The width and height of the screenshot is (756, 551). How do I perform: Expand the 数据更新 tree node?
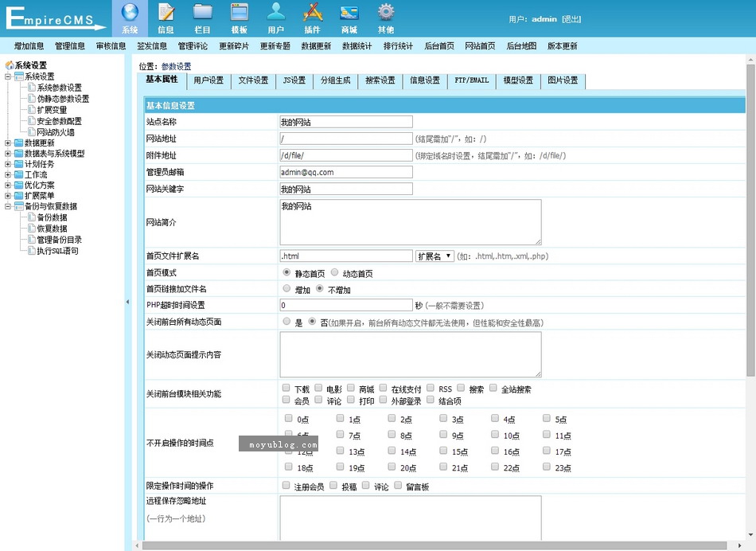[8, 143]
